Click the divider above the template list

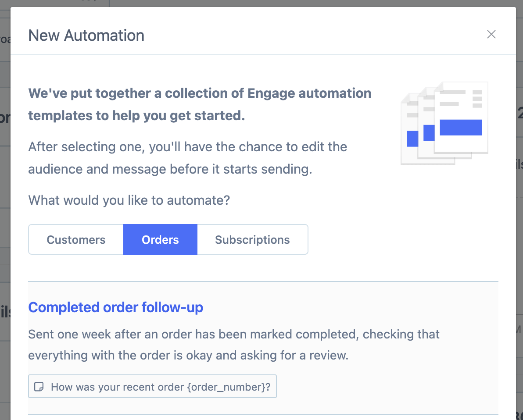263,281
